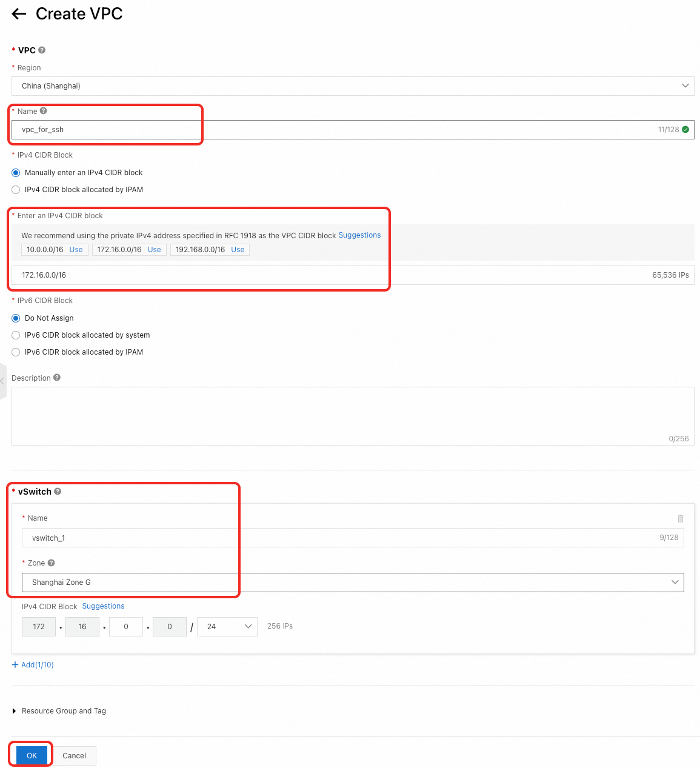Open the Zone dropdown showing Shanghai Zone G
Image resolution: width=700 pixels, height=768 pixels.
point(353,583)
